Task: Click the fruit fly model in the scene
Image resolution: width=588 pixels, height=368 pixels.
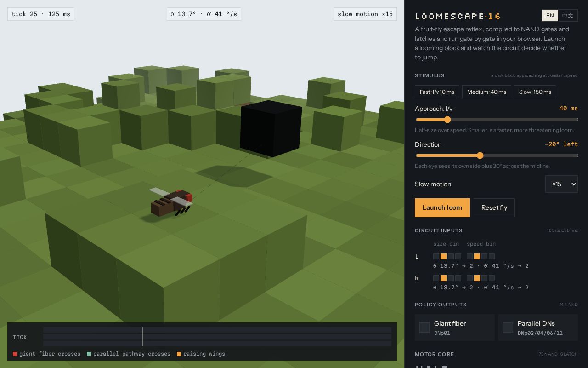Action: [171, 202]
